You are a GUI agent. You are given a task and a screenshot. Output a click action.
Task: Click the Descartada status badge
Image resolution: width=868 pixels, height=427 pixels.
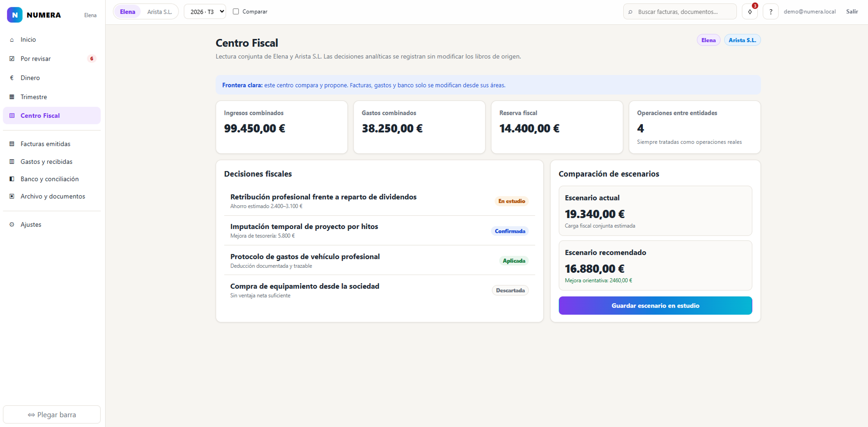(510, 290)
